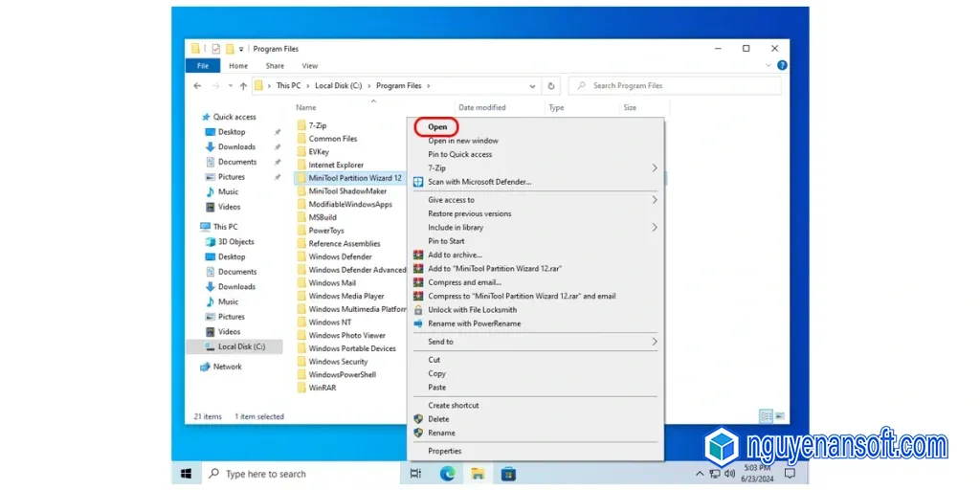Image resolution: width=980 pixels, height=490 pixels.
Task: Click the Back navigation arrow
Action: 197,86
